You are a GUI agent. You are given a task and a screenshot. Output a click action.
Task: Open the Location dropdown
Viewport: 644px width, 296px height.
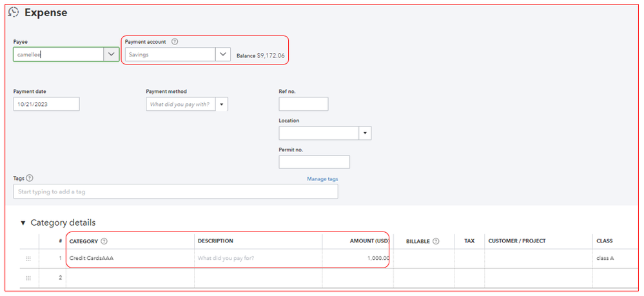365,133
